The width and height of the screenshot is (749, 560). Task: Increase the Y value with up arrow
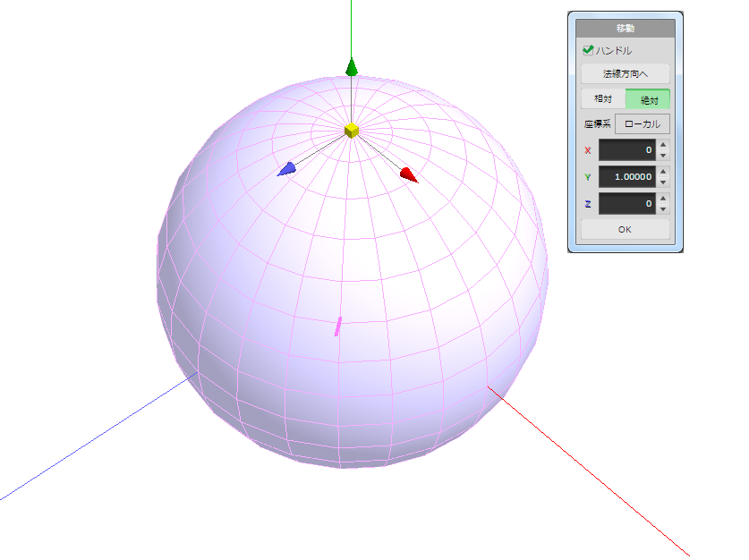click(x=663, y=172)
